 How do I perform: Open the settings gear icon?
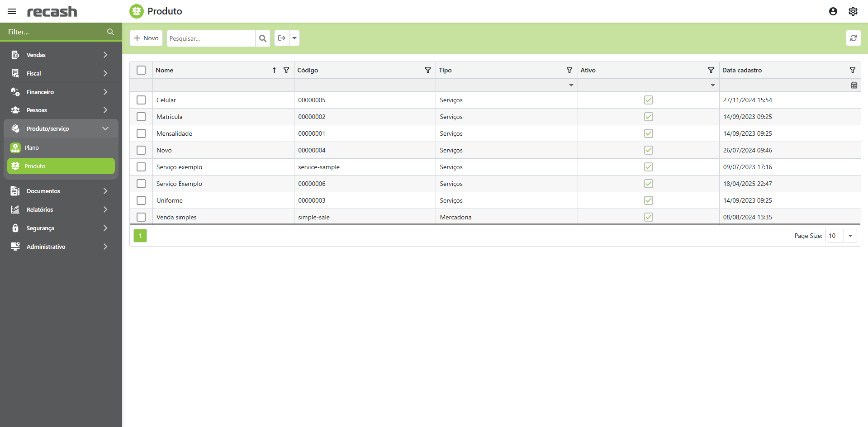[x=853, y=11]
